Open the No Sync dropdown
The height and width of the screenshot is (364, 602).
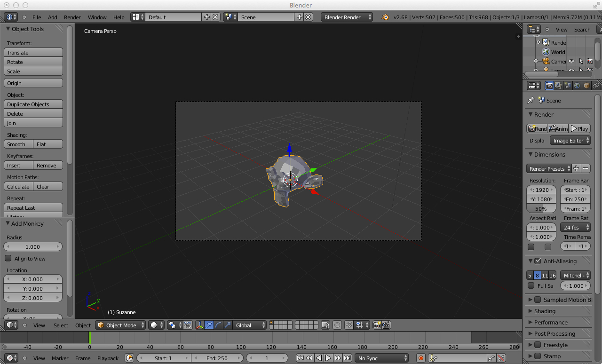point(382,358)
